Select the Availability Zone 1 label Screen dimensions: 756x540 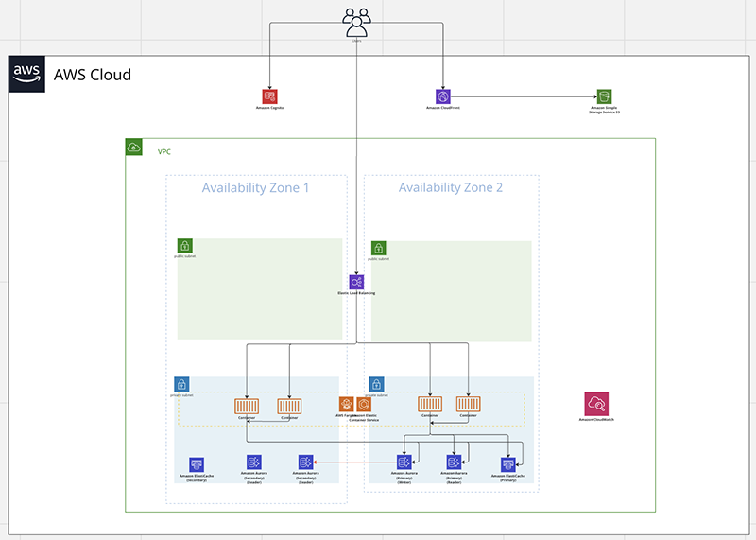pos(255,187)
